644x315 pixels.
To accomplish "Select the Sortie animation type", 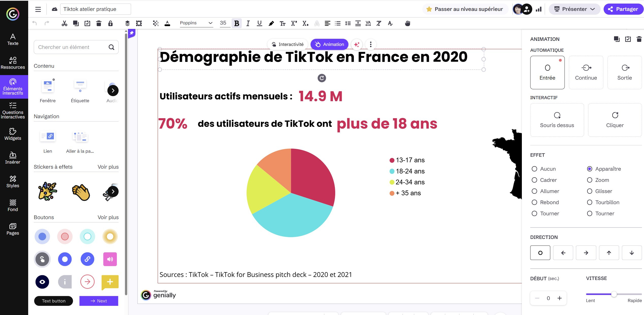I will point(625,73).
